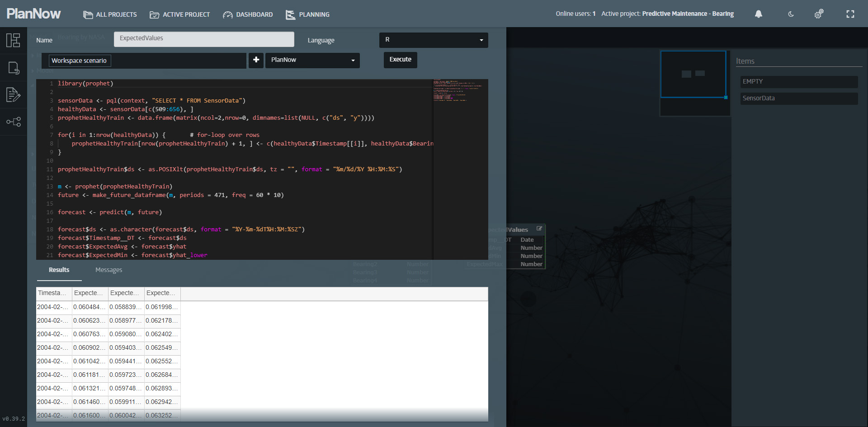Open the script editor sidebar icon
Image resolution: width=868 pixels, height=427 pixels.
point(13,95)
